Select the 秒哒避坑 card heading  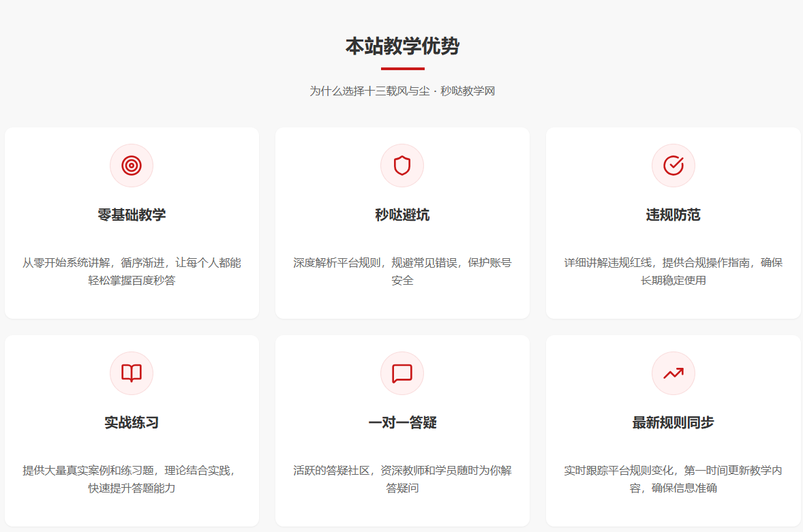point(402,215)
